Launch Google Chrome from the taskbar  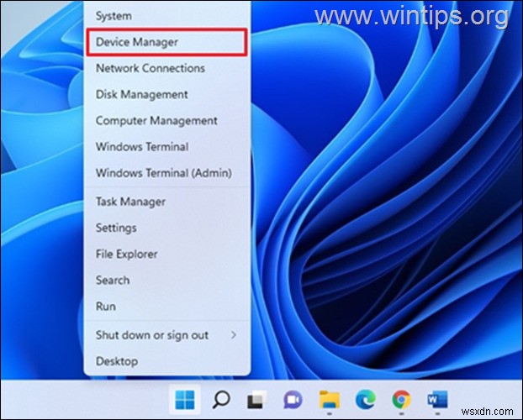point(401,399)
